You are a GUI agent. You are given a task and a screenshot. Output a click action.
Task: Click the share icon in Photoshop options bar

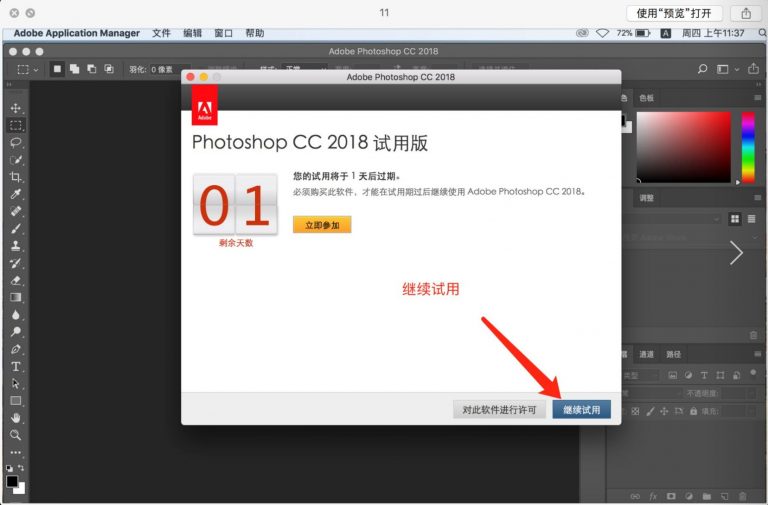coord(753,69)
